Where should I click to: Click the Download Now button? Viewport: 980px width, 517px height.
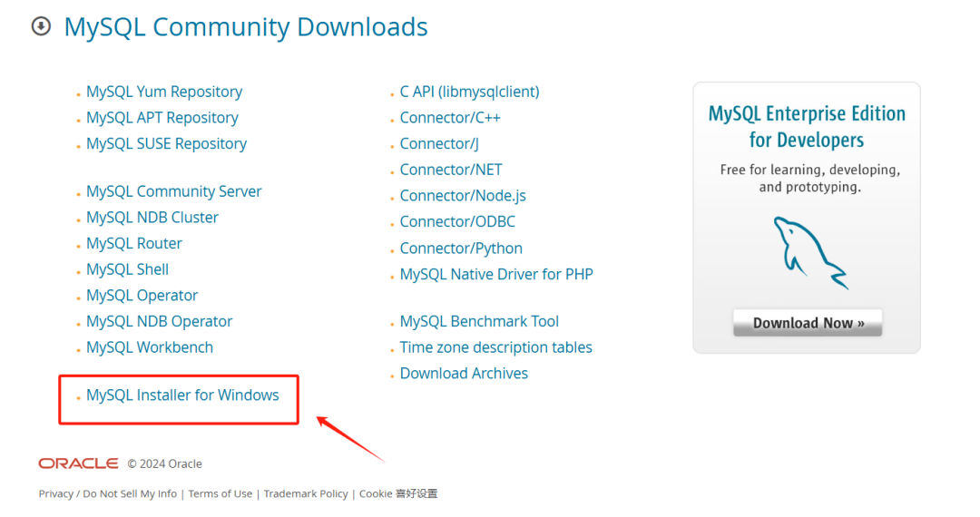point(808,323)
